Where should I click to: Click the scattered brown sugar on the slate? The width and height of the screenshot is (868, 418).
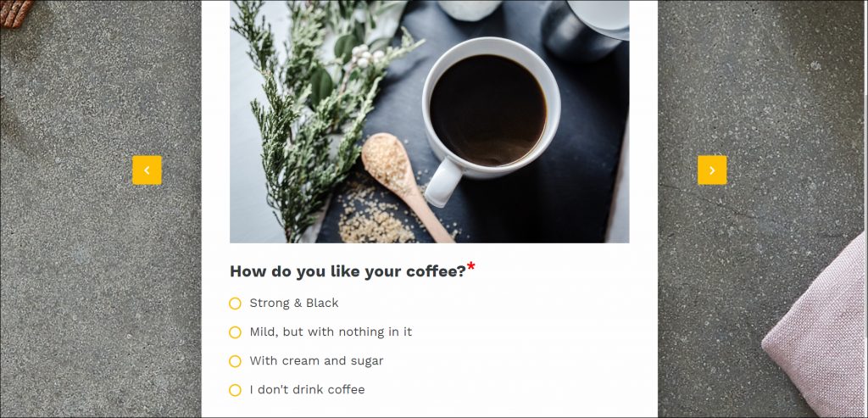373,215
